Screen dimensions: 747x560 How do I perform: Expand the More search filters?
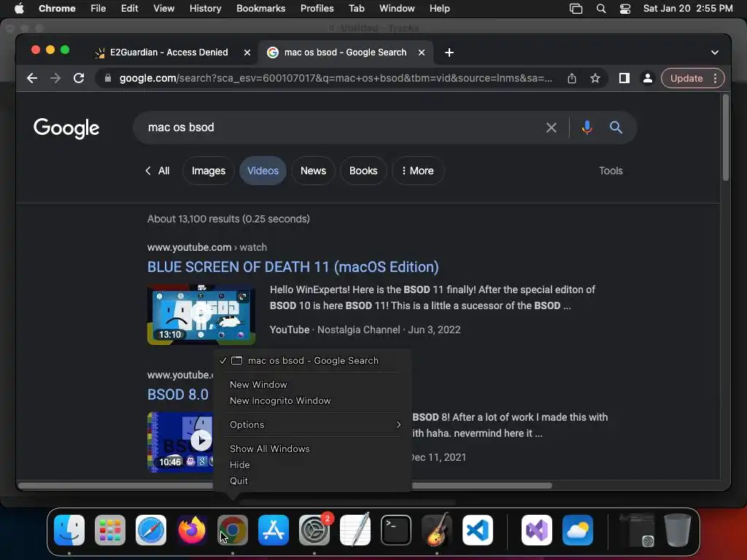418,171
